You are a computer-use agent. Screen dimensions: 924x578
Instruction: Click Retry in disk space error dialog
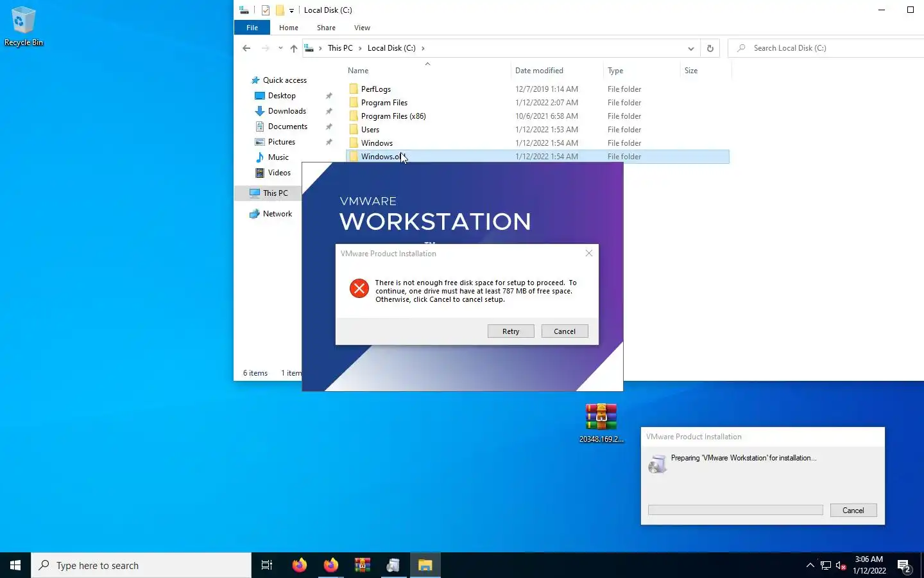coord(511,331)
